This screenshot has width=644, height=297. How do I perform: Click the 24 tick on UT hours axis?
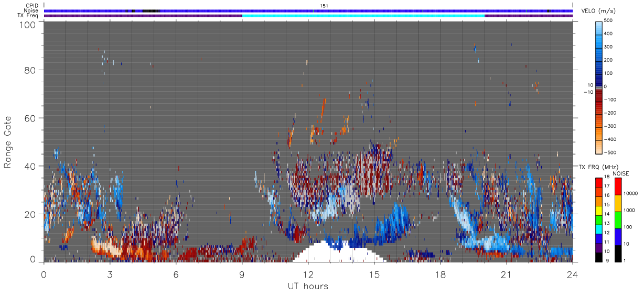(x=573, y=274)
